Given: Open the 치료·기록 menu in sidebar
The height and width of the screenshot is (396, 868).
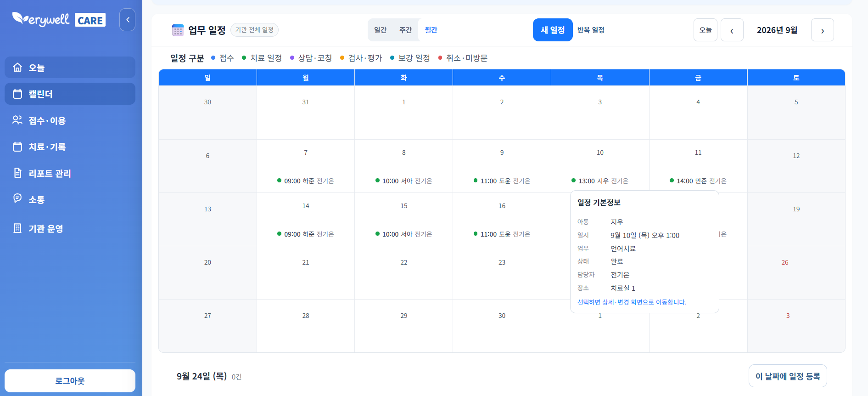Looking at the screenshot, I should pyautogui.click(x=70, y=147).
